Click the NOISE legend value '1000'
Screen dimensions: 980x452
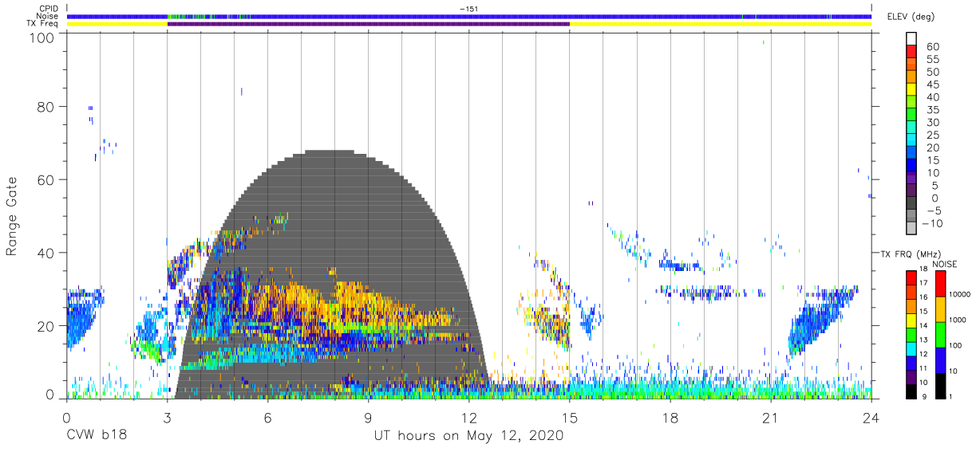(x=958, y=320)
